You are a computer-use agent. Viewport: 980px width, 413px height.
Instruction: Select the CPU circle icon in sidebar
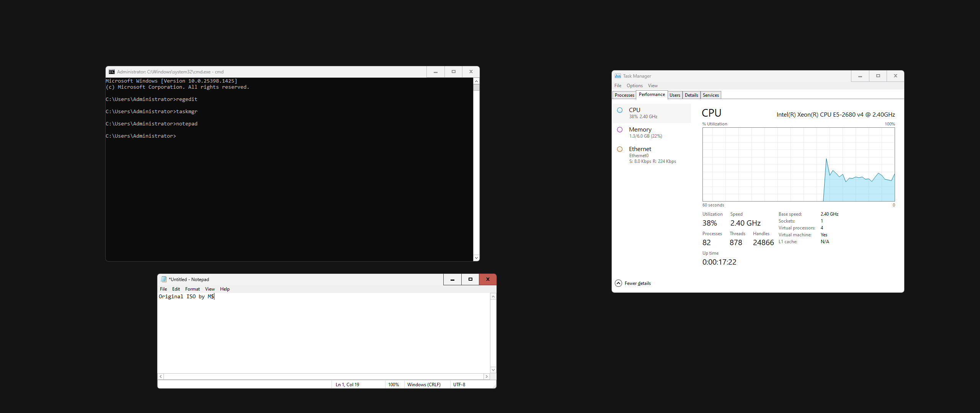click(620, 110)
